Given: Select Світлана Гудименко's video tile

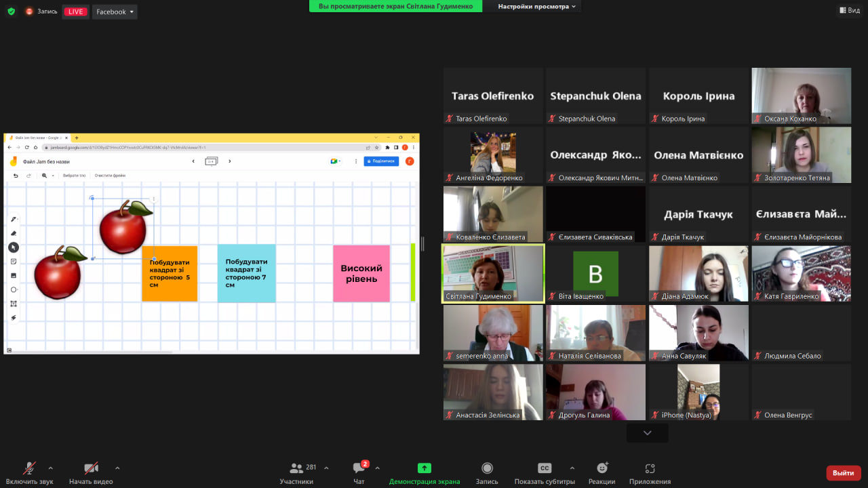Looking at the screenshot, I should (493, 272).
